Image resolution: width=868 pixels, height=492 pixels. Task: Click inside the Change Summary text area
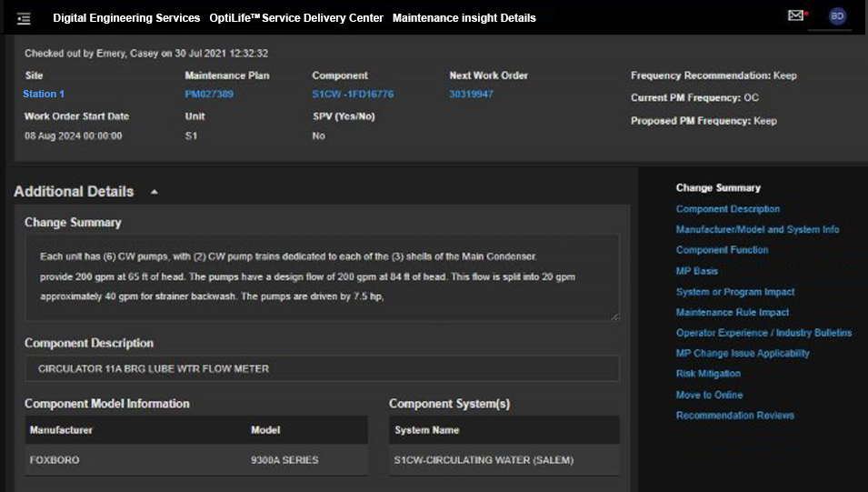coord(322,277)
